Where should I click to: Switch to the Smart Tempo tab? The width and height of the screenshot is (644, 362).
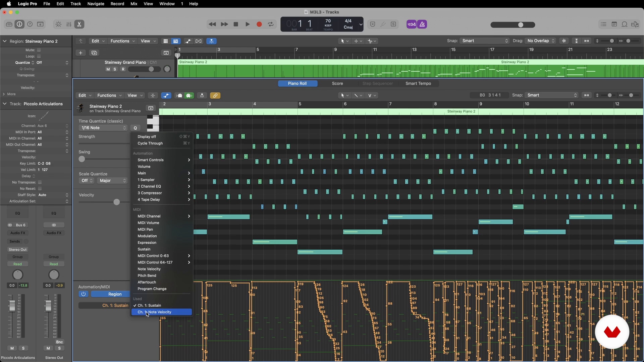click(418, 83)
